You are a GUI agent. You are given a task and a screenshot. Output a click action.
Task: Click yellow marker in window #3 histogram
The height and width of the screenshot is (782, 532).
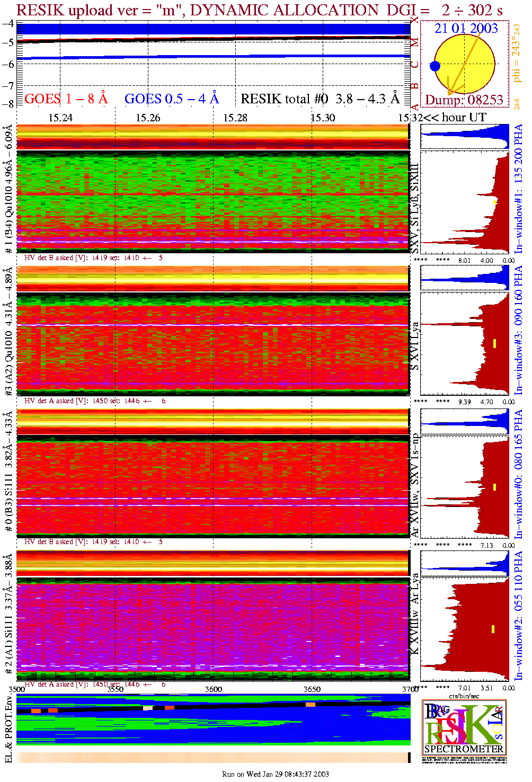click(494, 343)
